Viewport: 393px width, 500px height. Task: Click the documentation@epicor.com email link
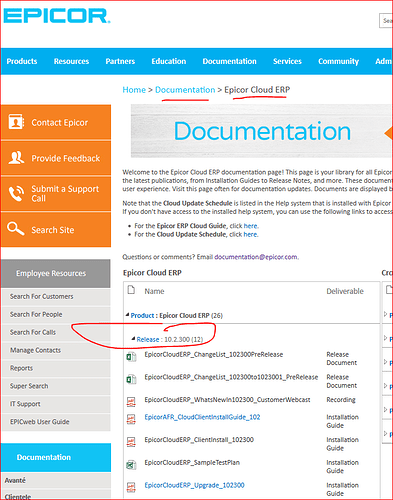256,257
